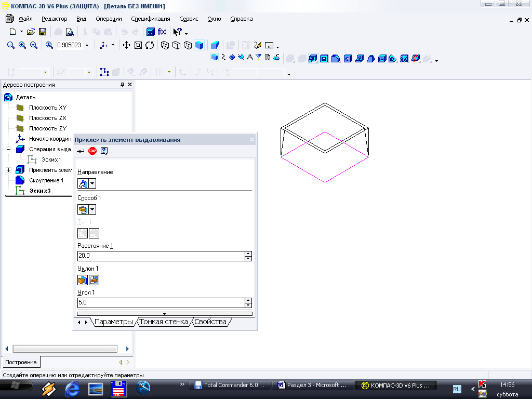Viewport: 532px width, 399px height.
Task: Switch display to thin hidden lines mode
Action: click(188, 45)
